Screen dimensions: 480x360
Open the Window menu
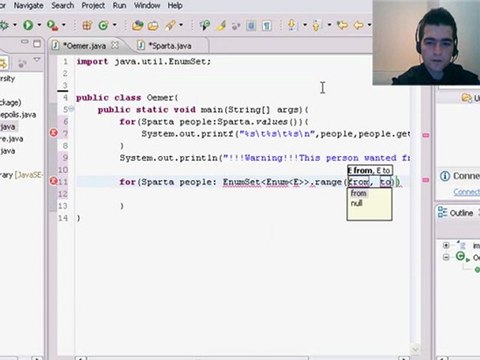click(x=147, y=6)
